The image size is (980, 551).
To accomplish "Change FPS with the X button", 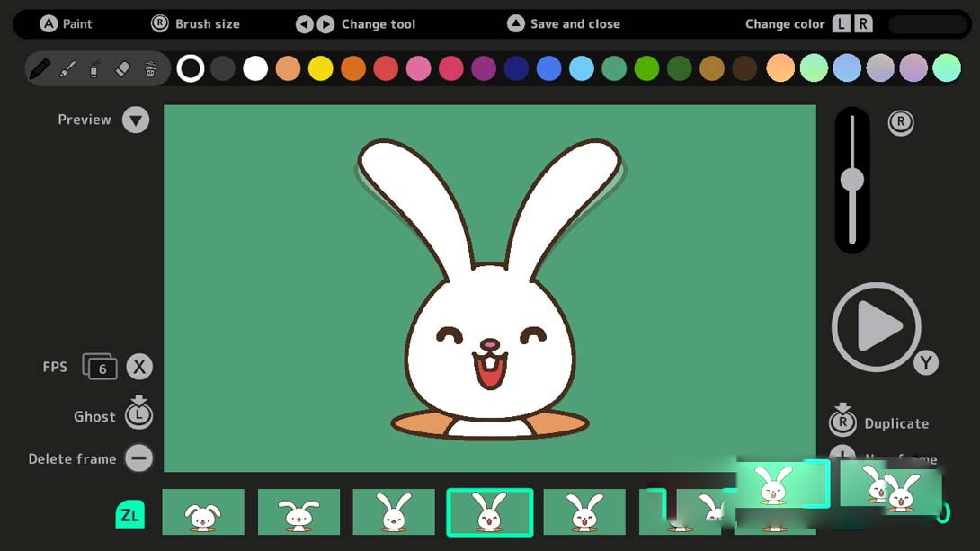I will pyautogui.click(x=138, y=367).
